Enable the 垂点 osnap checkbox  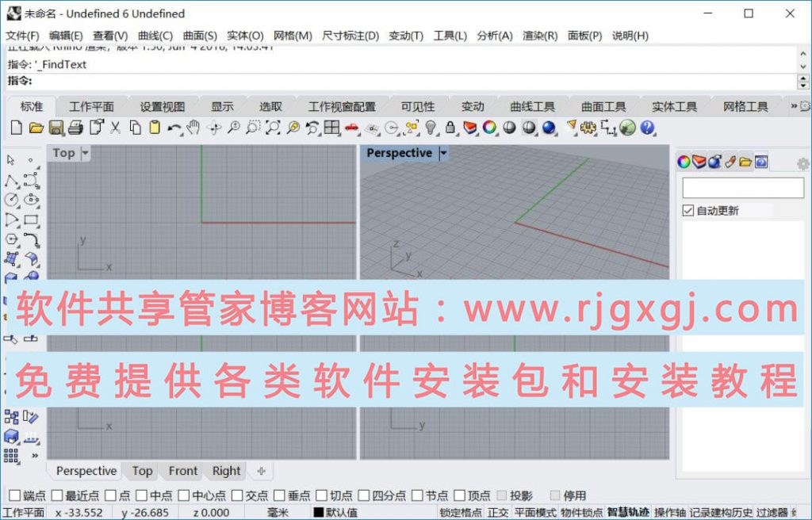pyautogui.click(x=280, y=495)
